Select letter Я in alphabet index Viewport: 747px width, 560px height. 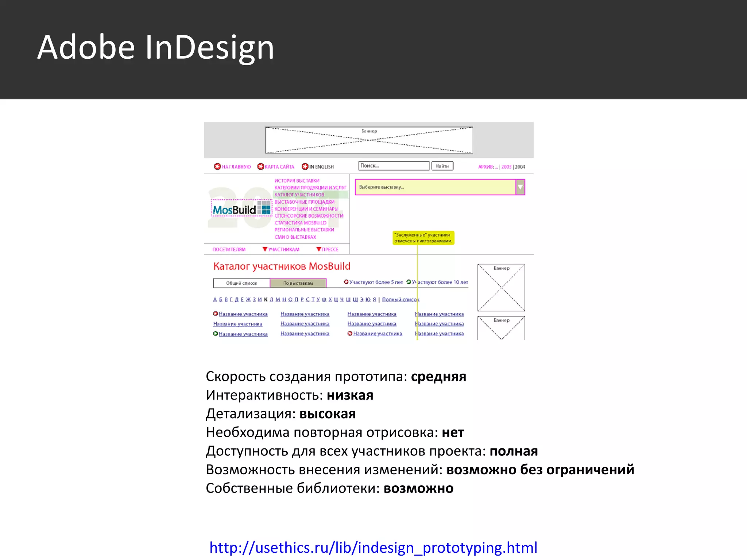[x=374, y=300]
